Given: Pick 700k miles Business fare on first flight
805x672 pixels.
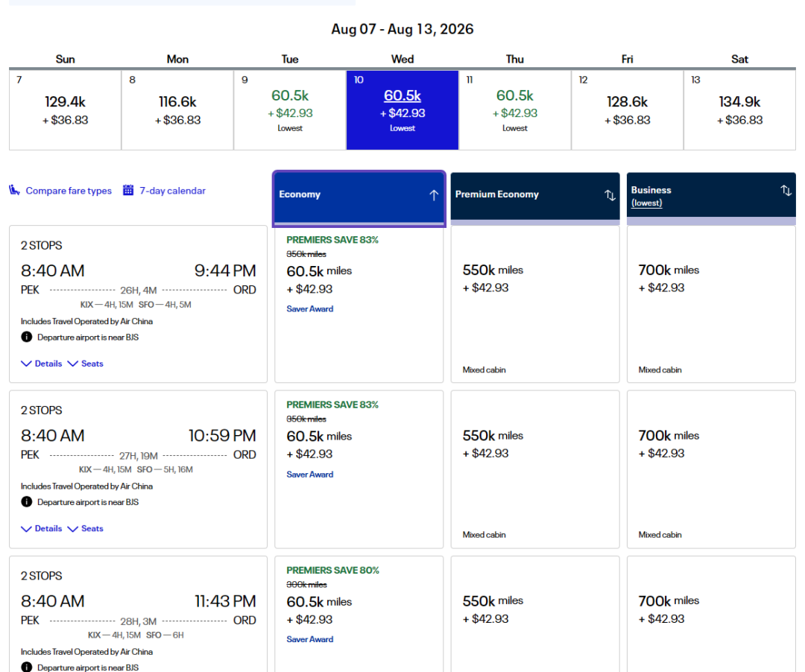Looking at the screenshot, I should point(711,304).
